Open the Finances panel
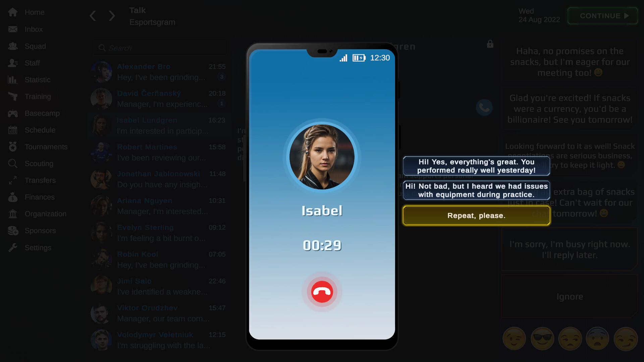 pos(39,197)
